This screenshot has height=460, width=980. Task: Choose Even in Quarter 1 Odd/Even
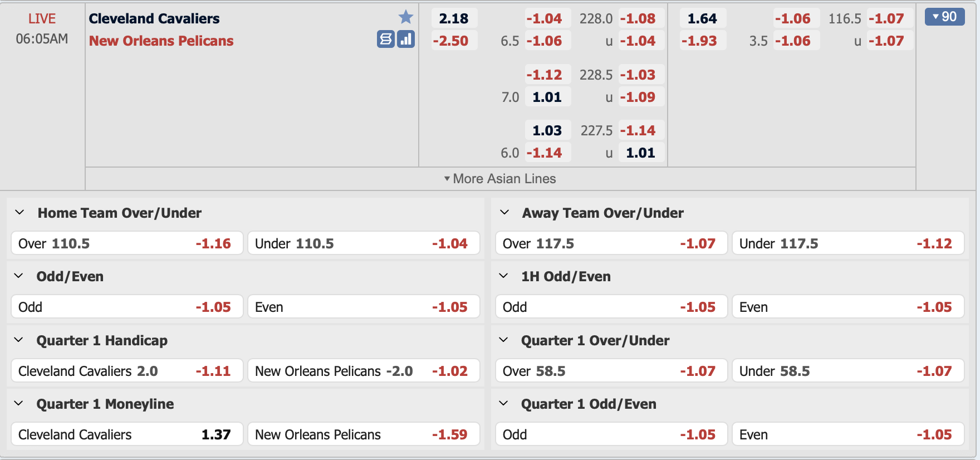tap(847, 434)
